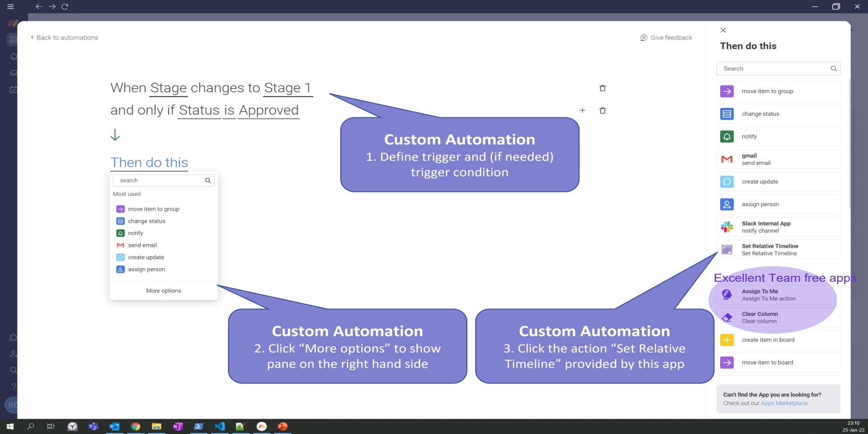Select the Clear Column eraser icon
This screenshot has height=434, width=868.
[726, 317]
